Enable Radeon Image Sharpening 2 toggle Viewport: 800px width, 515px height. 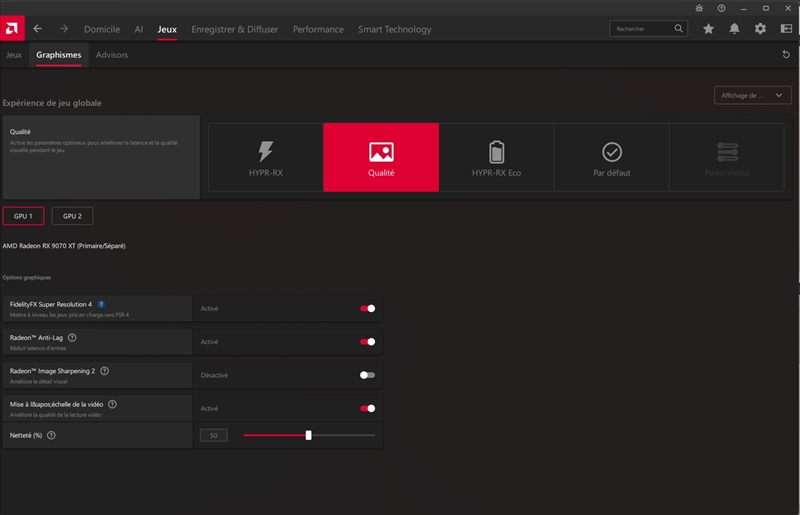click(367, 375)
